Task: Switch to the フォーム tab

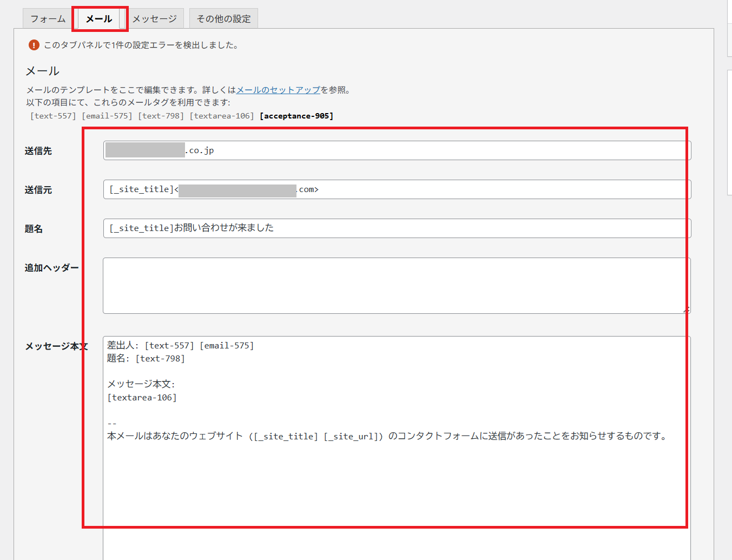Action: [x=48, y=19]
